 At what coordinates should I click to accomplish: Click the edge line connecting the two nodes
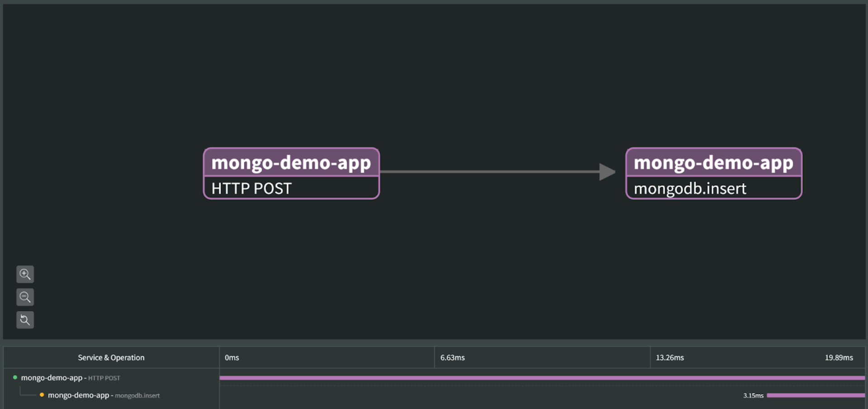tap(488, 172)
